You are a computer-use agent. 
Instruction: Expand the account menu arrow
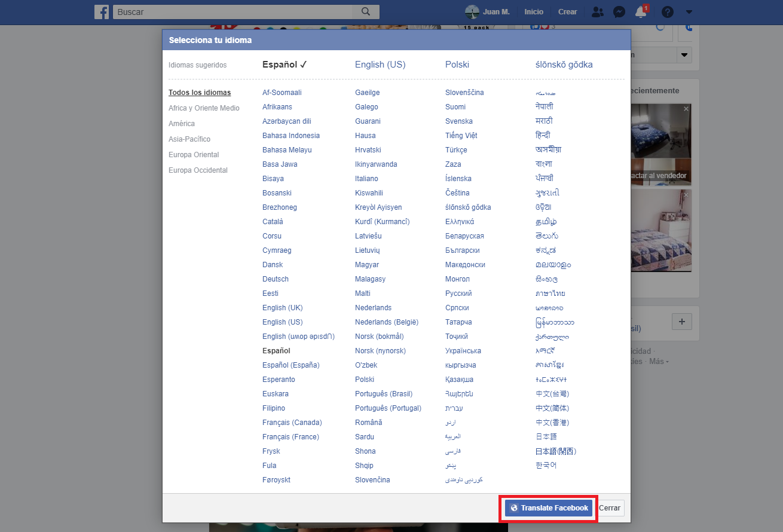[689, 12]
